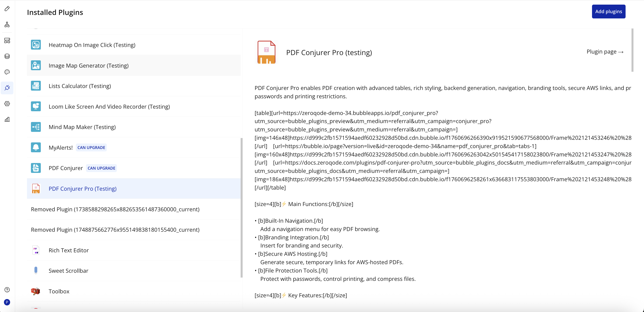644x312 pixels.
Task: Click PDF Conjurer CAN UPGRADE badge
Action: pyautogui.click(x=101, y=168)
